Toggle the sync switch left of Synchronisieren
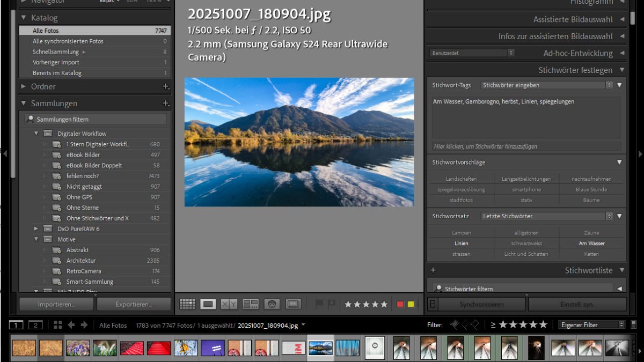This screenshot has height=362, width=644. click(434, 304)
